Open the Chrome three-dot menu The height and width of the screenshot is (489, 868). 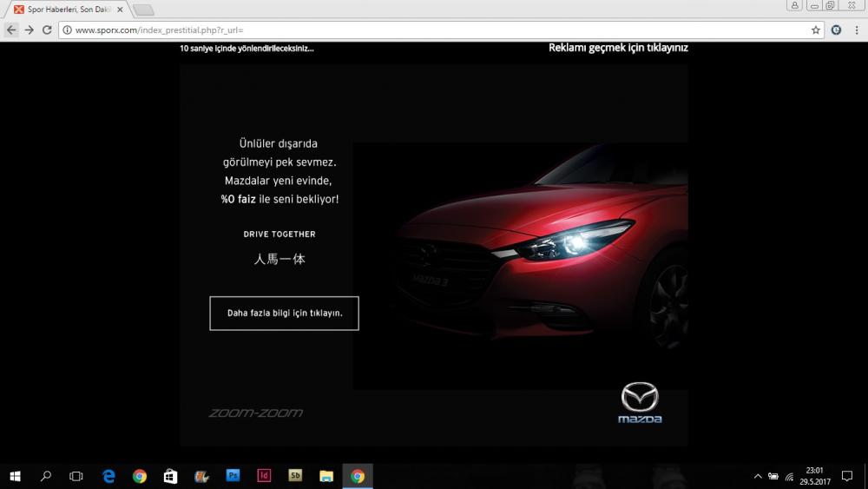click(x=857, y=30)
